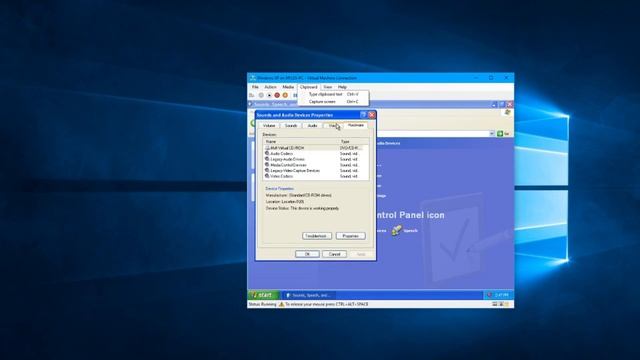
Task: Click the Virtual Machine Connection title bar icon
Action: tap(253, 78)
